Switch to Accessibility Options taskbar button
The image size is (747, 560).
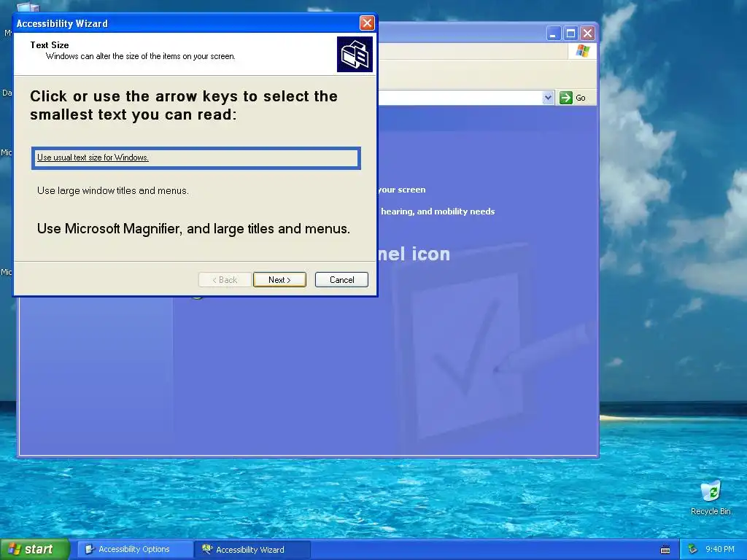135,549
